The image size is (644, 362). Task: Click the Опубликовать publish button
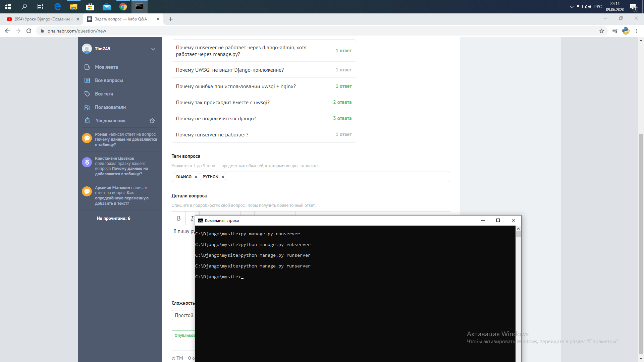(x=184, y=336)
